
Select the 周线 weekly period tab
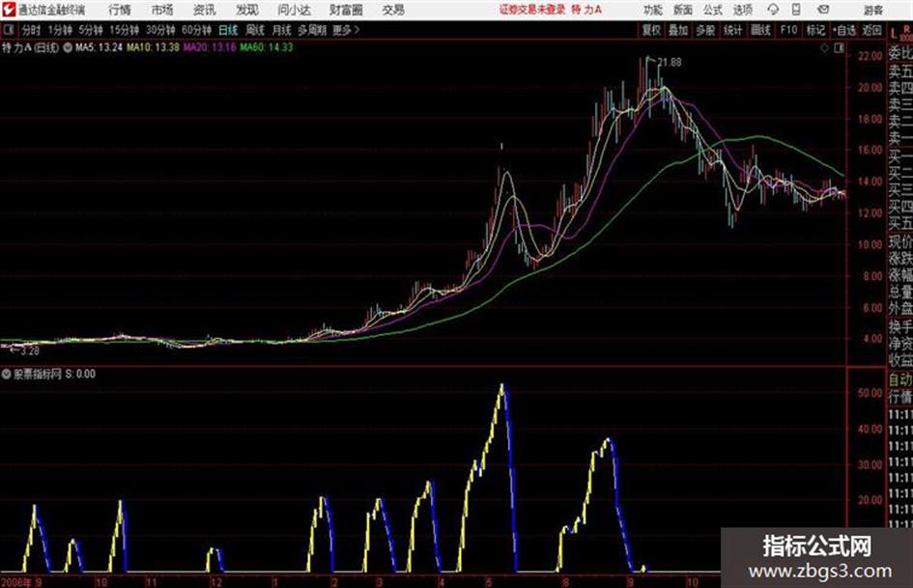[255, 30]
